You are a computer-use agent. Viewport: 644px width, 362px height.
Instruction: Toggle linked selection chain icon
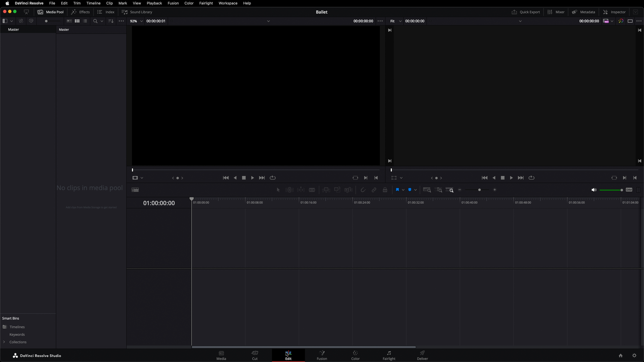(x=374, y=190)
